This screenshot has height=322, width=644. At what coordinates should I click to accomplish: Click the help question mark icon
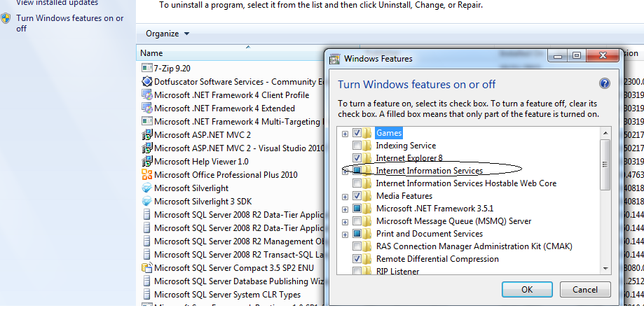(605, 84)
